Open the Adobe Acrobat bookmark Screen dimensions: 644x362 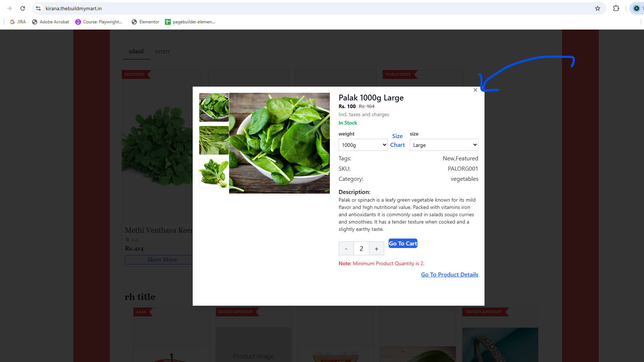coord(51,22)
